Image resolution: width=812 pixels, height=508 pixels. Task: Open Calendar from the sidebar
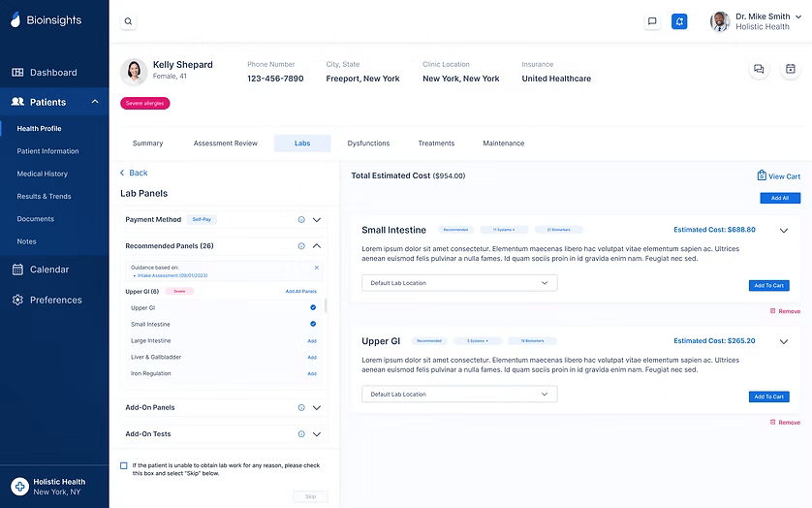48,270
